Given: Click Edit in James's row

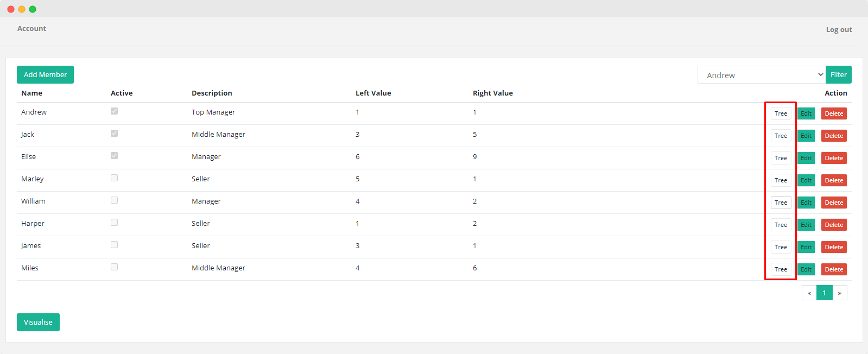Looking at the screenshot, I should 806,247.
